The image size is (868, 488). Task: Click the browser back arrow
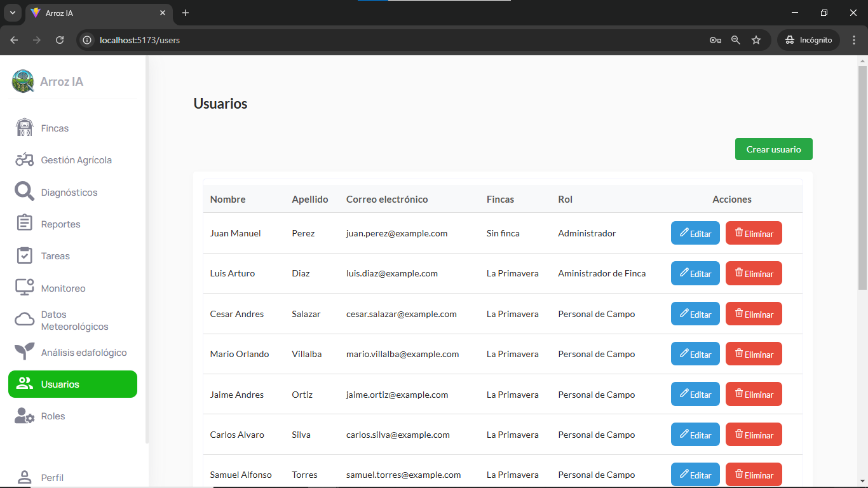point(14,40)
